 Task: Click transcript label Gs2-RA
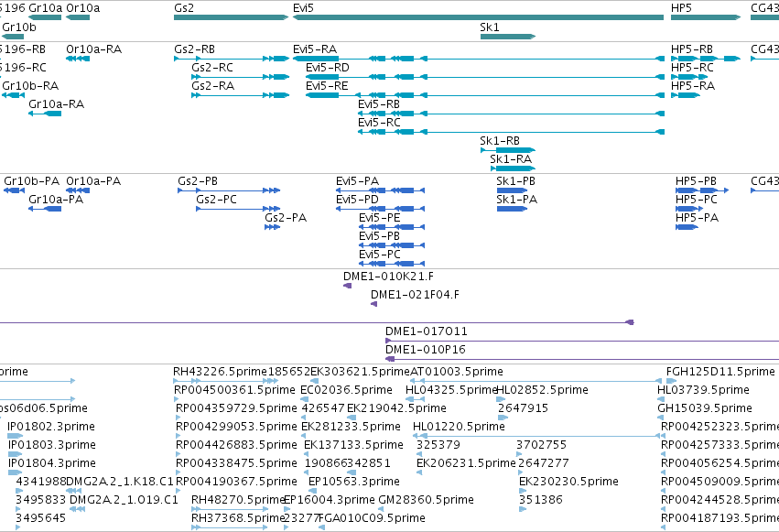click(x=213, y=86)
